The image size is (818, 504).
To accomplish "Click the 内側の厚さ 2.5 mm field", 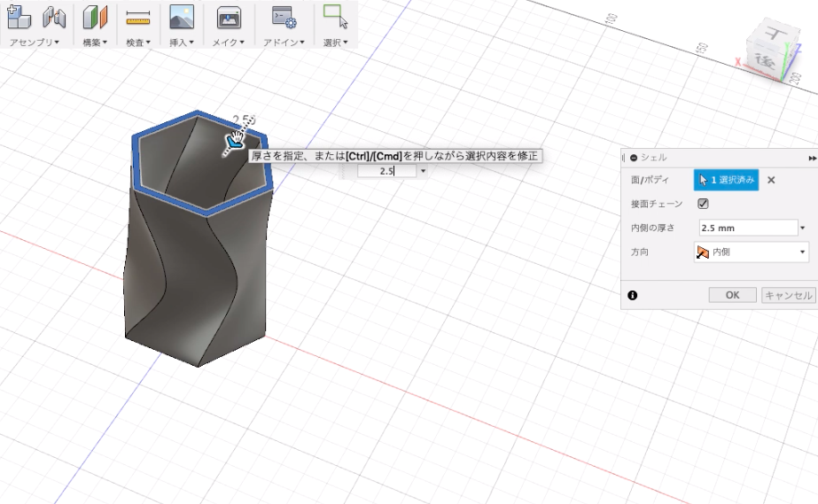I will click(748, 228).
